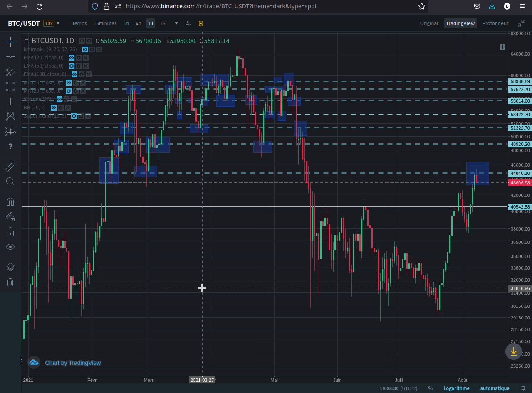The width and height of the screenshot is (532, 393).
Task: Remove the EMA (50, close, 0) indicator
Action: 85,66
